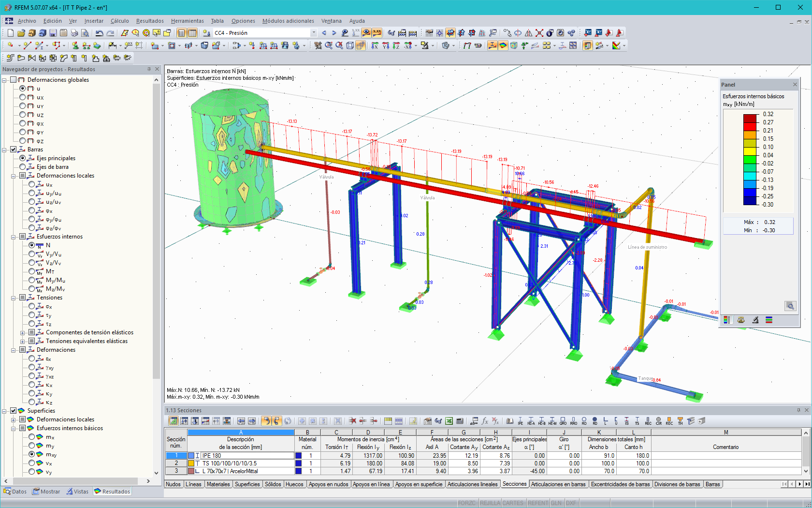Click the Excel export icon in table toolbar

(449, 421)
